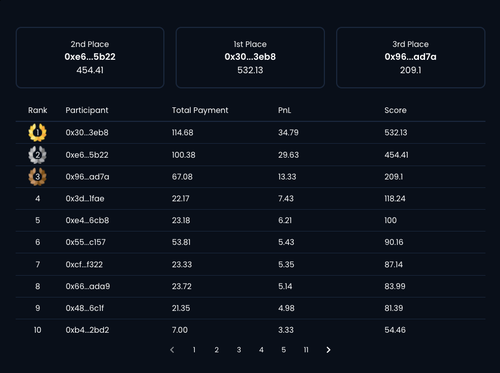Open the 1st Place card 0x30...3eb8
The height and width of the screenshot is (373, 500).
coord(250,57)
